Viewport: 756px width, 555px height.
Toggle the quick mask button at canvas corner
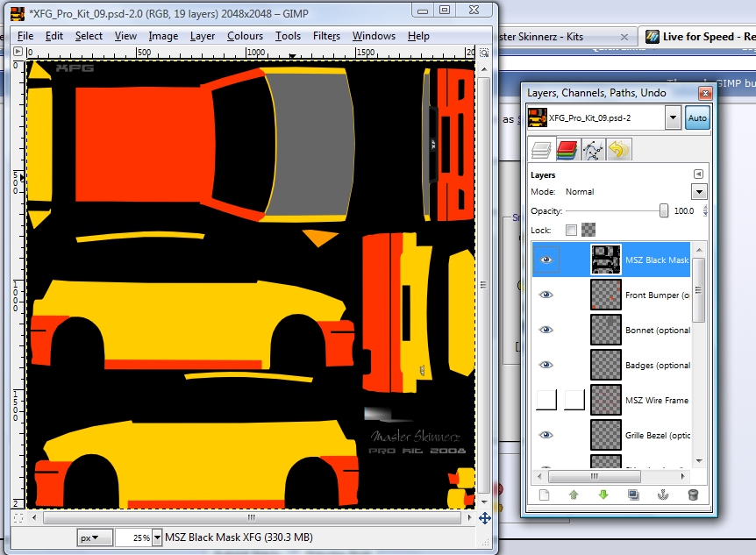click(18, 518)
